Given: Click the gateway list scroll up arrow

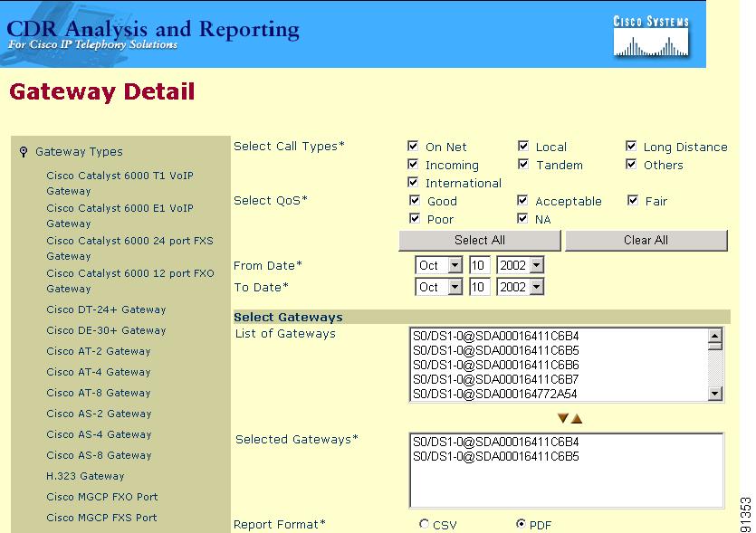Looking at the screenshot, I should pos(714,335).
